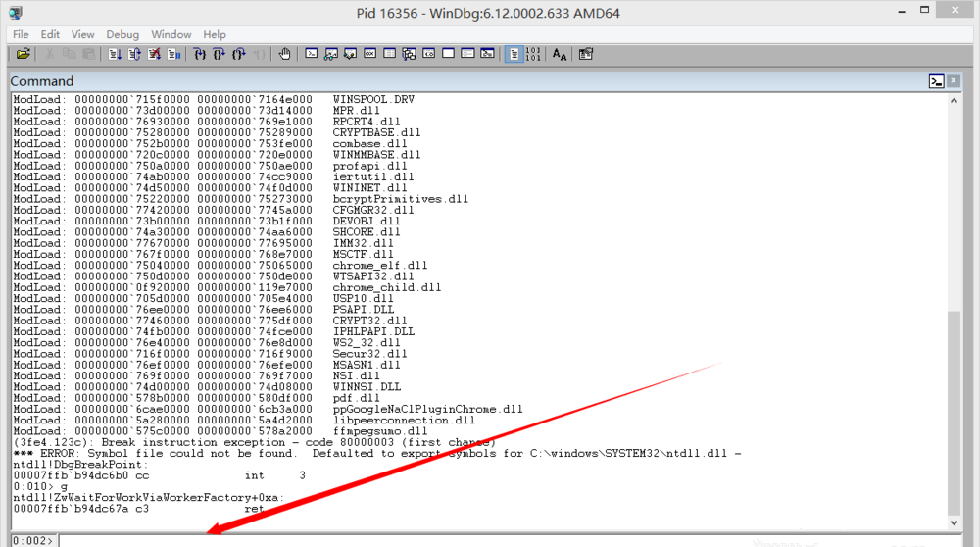Image resolution: width=980 pixels, height=547 pixels.
Task: Open the Window menu
Action: [x=171, y=34]
